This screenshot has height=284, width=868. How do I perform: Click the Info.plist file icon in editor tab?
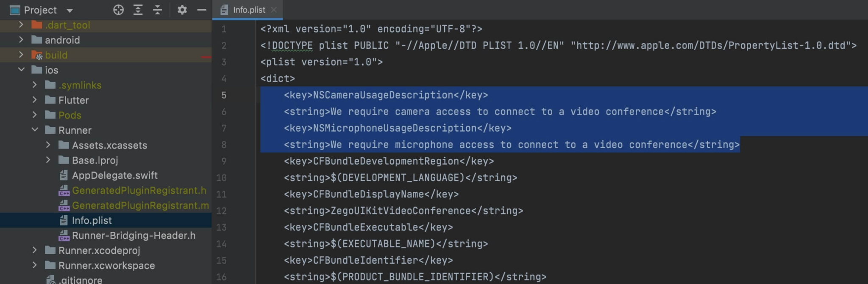(x=224, y=9)
